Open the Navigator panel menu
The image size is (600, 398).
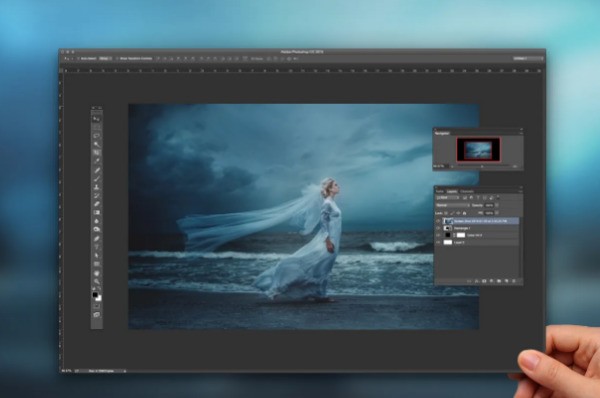coord(521,133)
